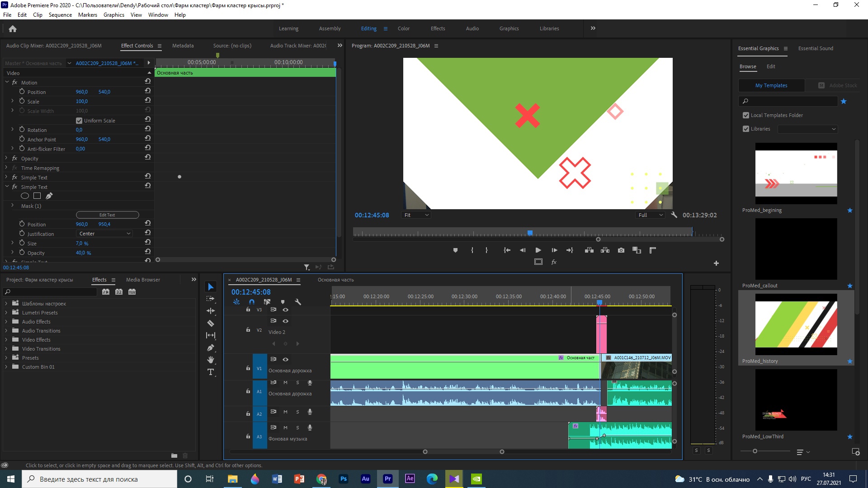Toggle Linked Selection in timeline
The image size is (868, 488).
pos(267,302)
